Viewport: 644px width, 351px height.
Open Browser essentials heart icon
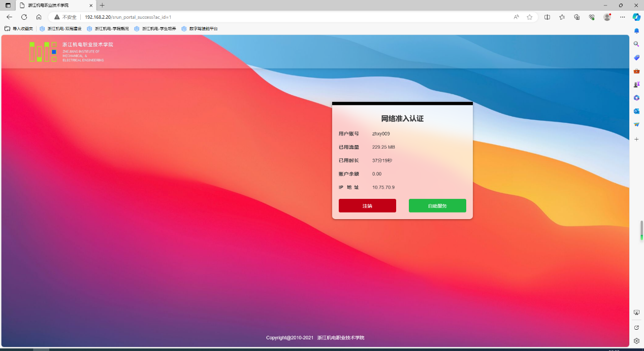click(592, 17)
